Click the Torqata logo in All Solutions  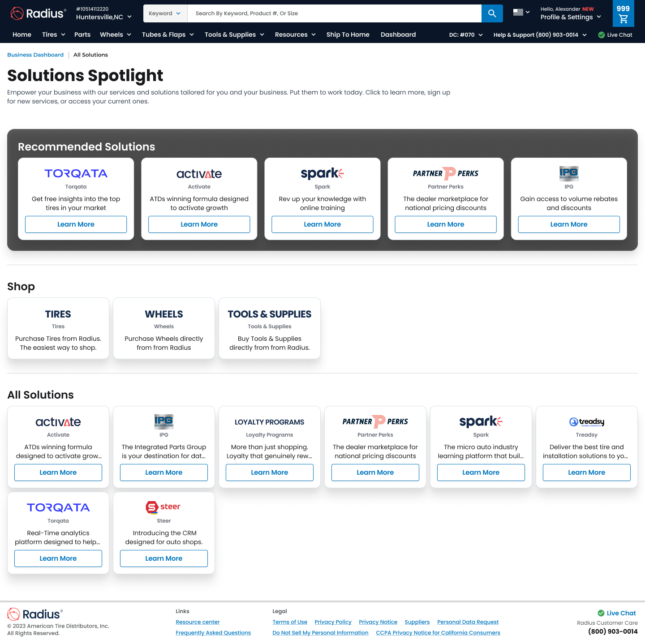click(x=58, y=507)
